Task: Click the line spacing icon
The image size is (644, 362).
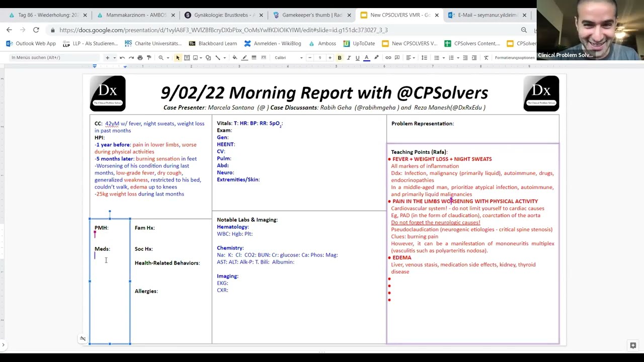Action: pyautogui.click(x=424, y=58)
